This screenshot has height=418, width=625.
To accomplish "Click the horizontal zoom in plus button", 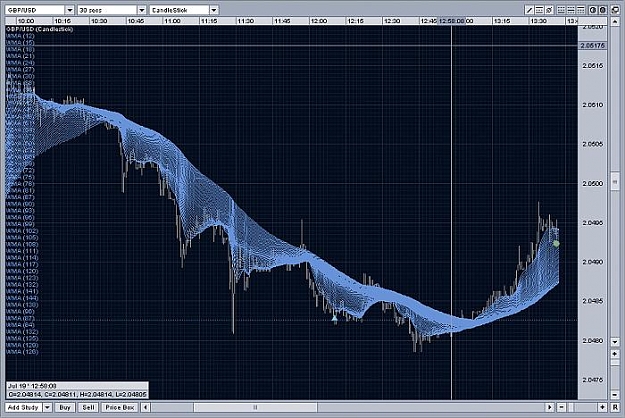I will point(602,407).
